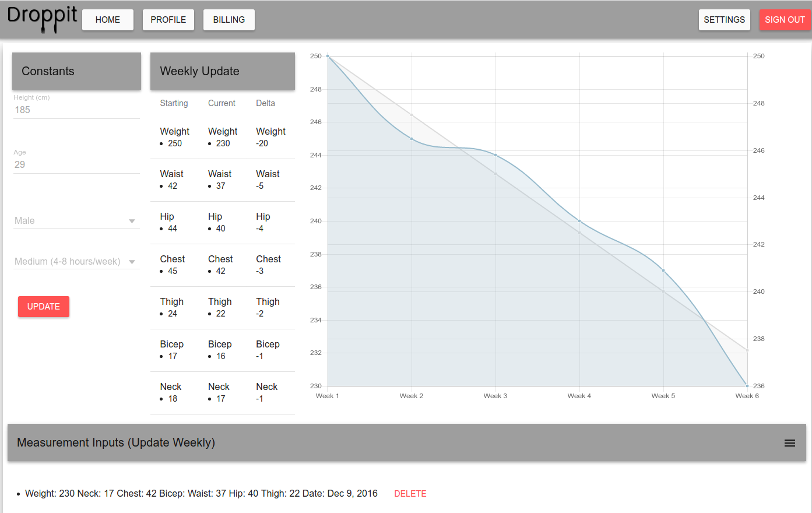Select the blue Week 6 data point at chart bottom

point(747,386)
